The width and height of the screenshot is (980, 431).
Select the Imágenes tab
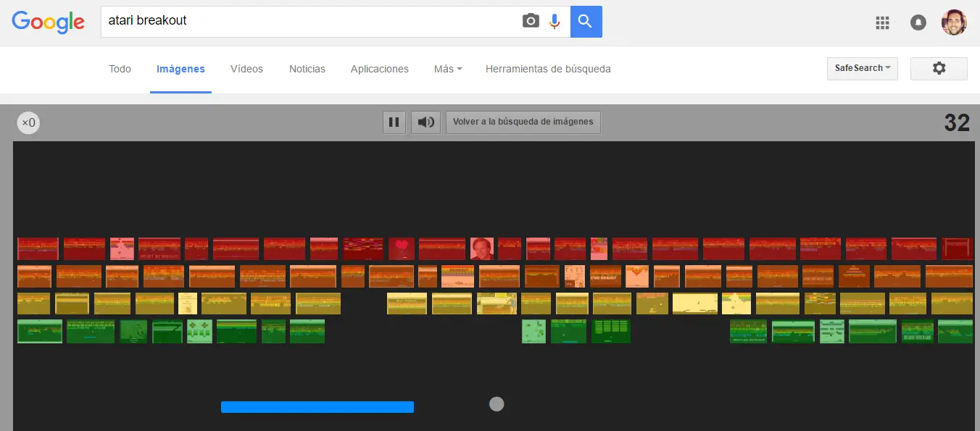click(x=180, y=69)
